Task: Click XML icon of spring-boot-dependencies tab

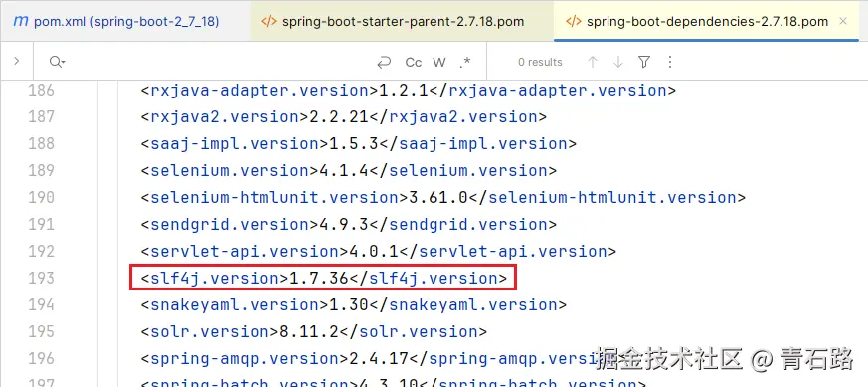Action: click(574, 22)
